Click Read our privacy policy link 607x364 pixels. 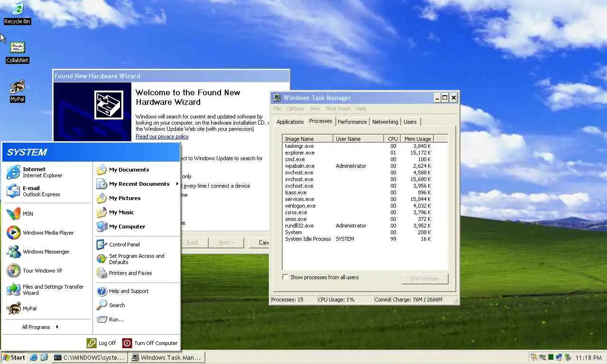[162, 136]
